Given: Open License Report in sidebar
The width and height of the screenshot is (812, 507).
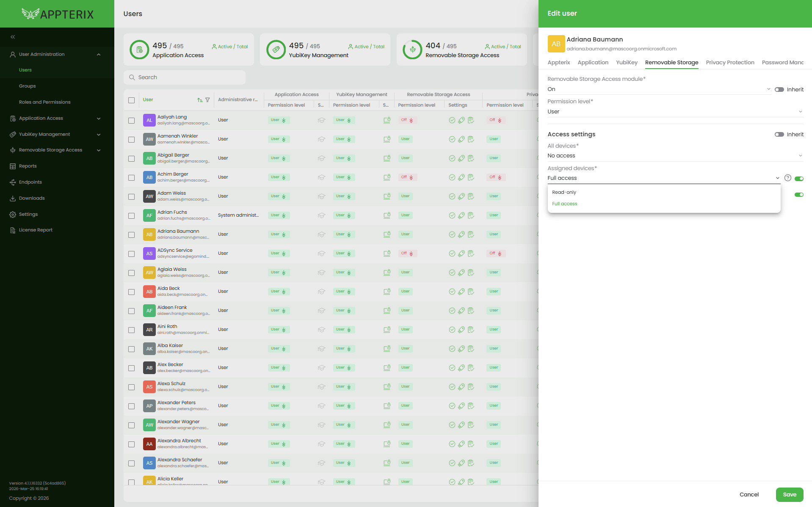Looking at the screenshot, I should (x=36, y=230).
